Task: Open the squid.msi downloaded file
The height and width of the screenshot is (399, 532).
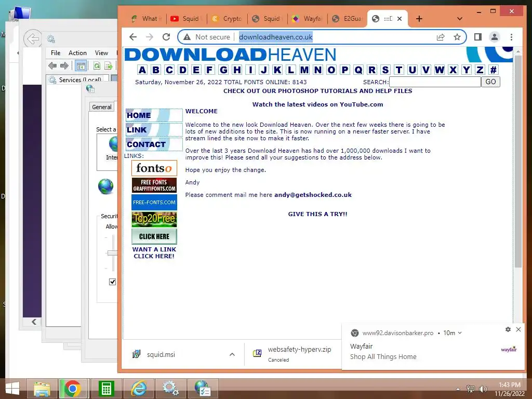Action: [x=161, y=354]
